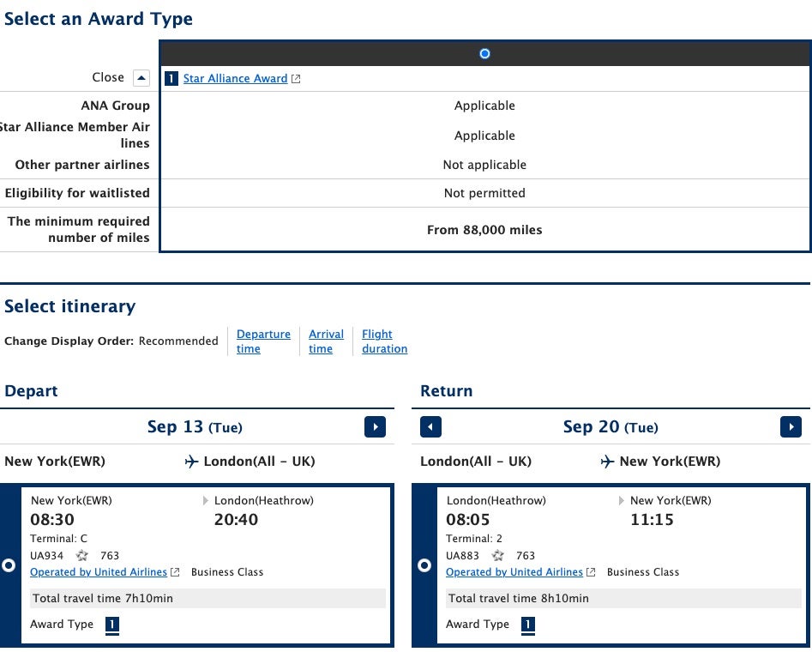812x652 pixels.
Task: Click the 'Recommended' display order label
Action: coord(178,341)
